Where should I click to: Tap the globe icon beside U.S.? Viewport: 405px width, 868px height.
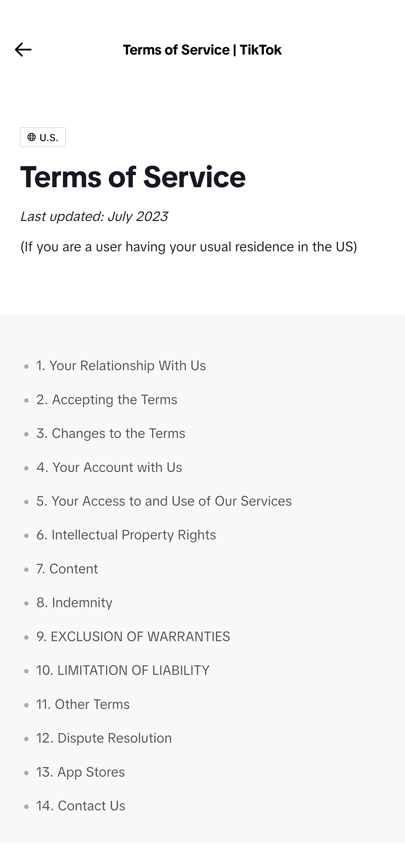click(x=31, y=137)
